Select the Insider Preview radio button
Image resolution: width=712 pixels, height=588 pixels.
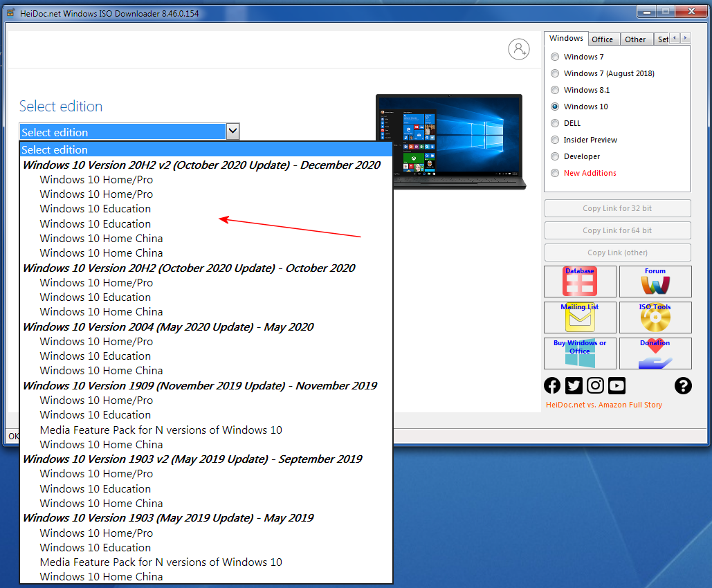(x=555, y=140)
